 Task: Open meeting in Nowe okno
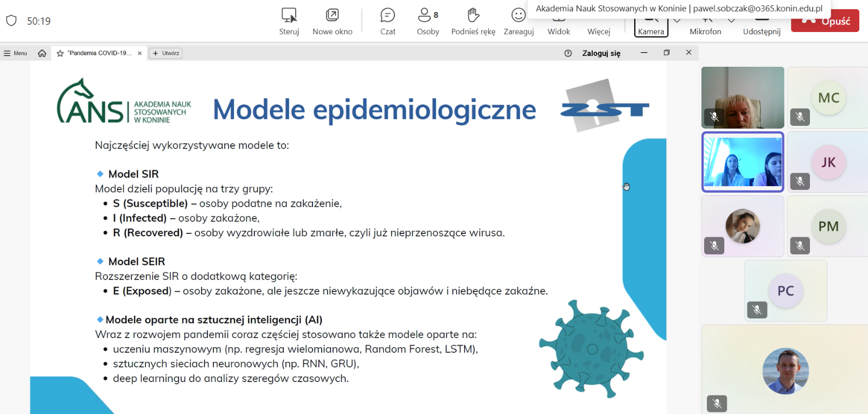[332, 21]
